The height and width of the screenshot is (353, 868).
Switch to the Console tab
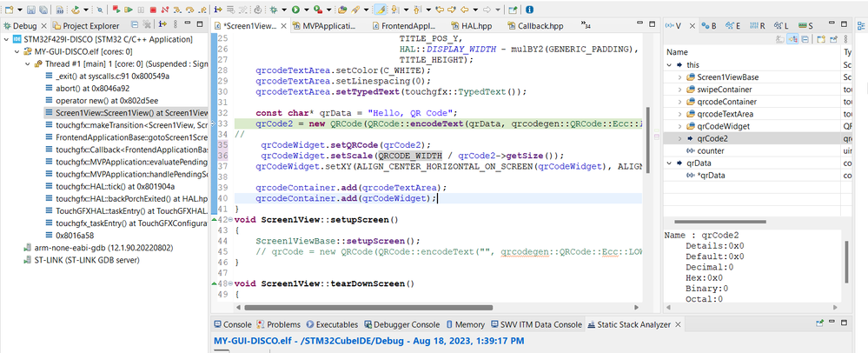(233, 324)
